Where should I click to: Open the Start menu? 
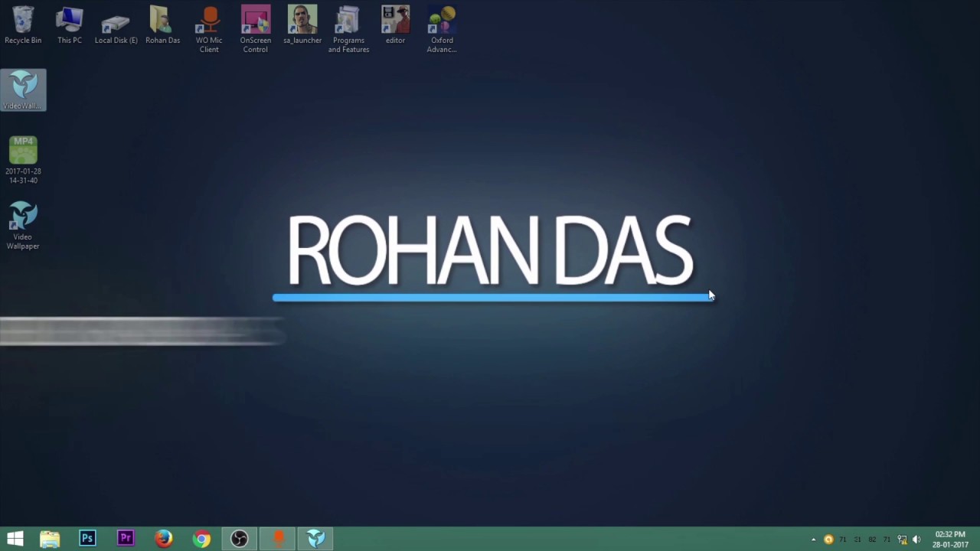click(15, 539)
